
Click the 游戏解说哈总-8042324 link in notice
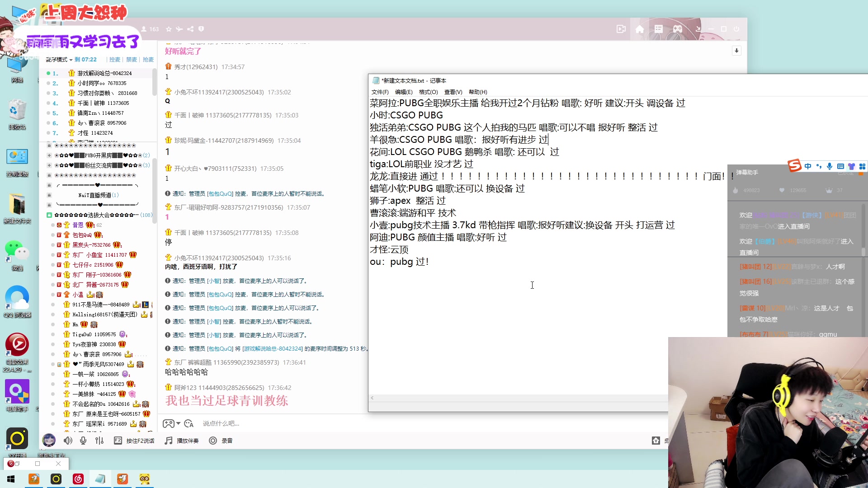[273, 349]
